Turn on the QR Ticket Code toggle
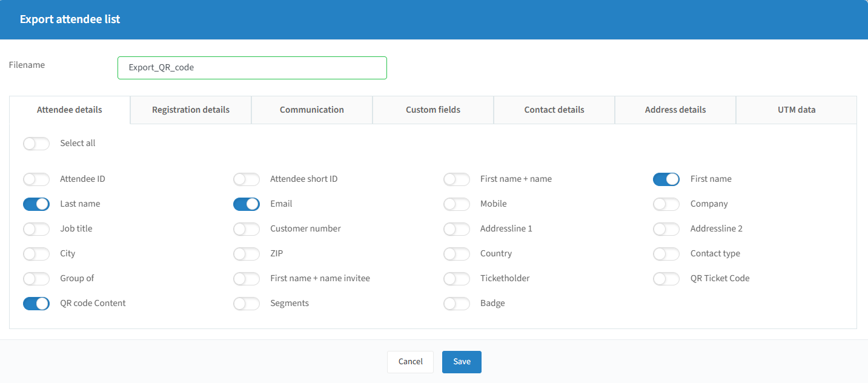The width and height of the screenshot is (868, 383). pos(666,279)
